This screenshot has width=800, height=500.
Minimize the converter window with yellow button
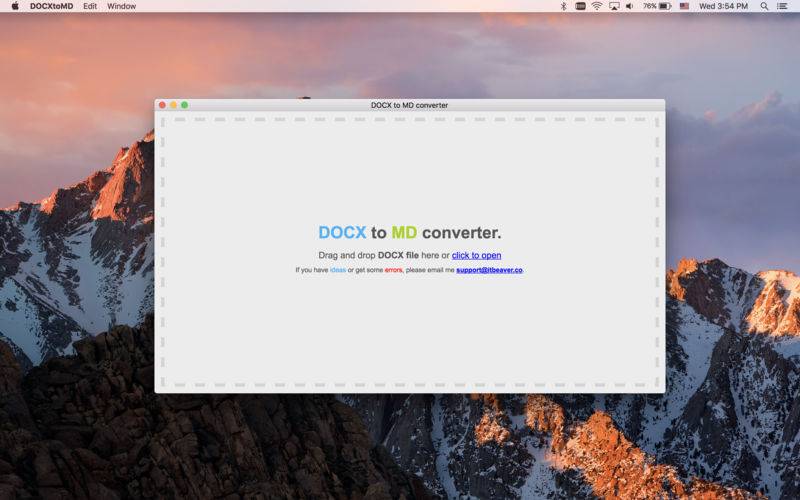(173, 105)
